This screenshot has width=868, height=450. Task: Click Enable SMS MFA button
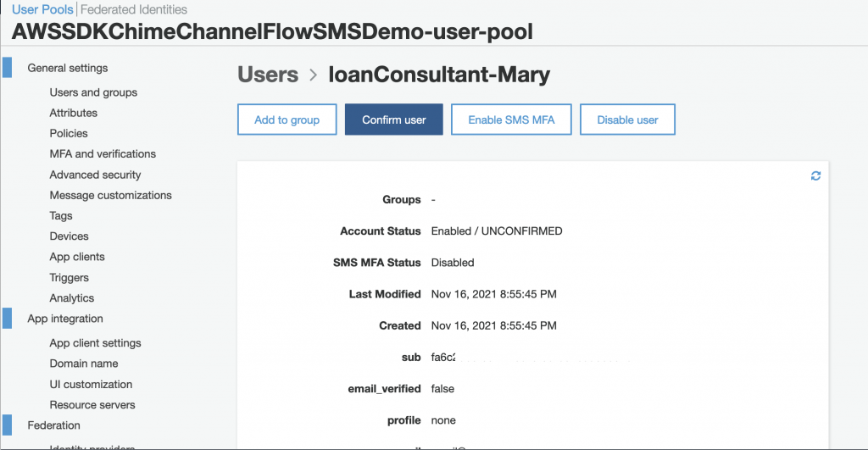point(511,119)
